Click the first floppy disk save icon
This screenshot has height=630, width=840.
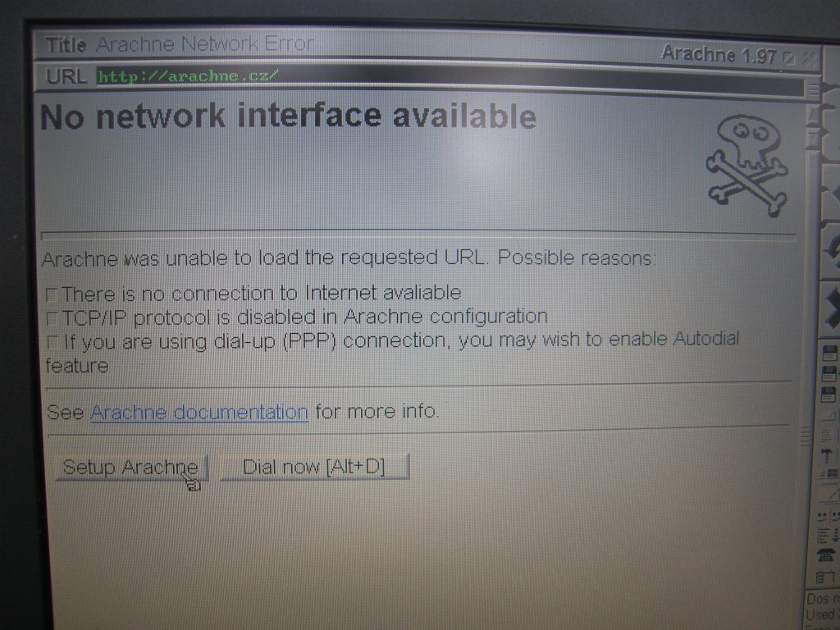[x=830, y=354]
